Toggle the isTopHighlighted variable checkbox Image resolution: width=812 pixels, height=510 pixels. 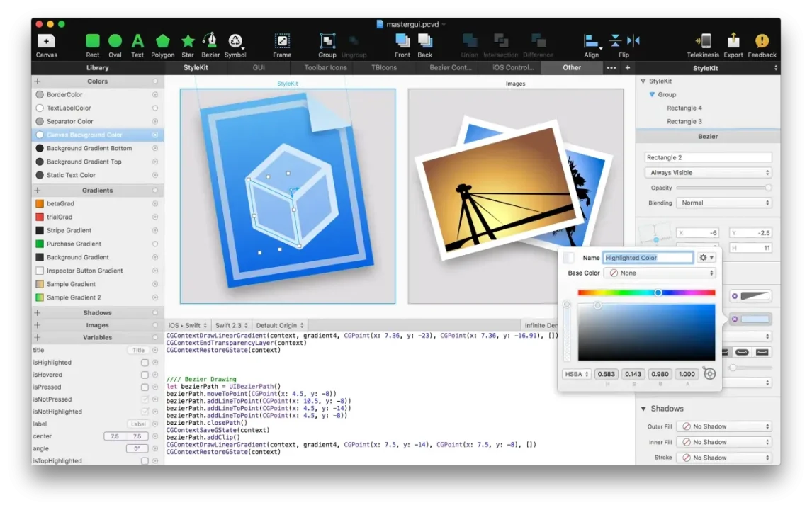(x=145, y=461)
